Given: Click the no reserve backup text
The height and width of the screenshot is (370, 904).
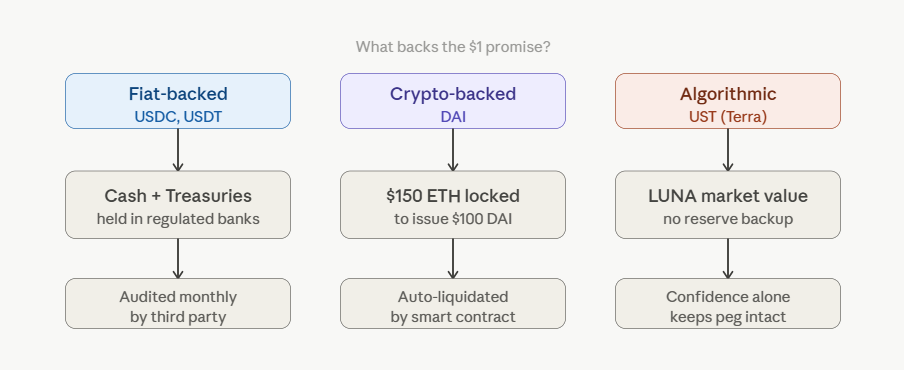Looking at the screenshot, I should pos(728,219).
